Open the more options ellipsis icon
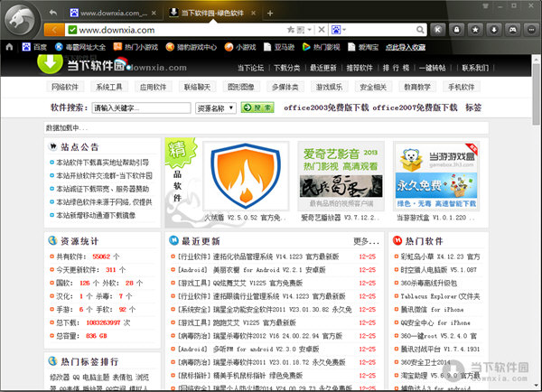Image resolution: width=542 pixels, height=392 pixels. point(531,30)
